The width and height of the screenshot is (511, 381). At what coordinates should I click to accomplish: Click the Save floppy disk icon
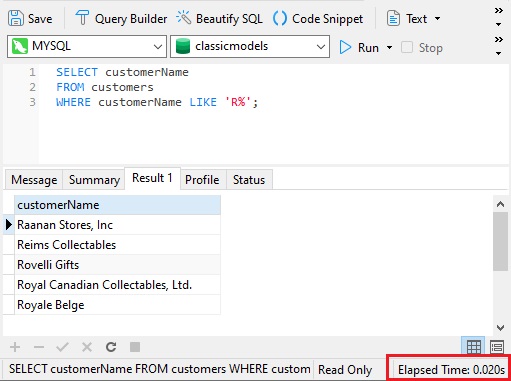click(x=16, y=18)
